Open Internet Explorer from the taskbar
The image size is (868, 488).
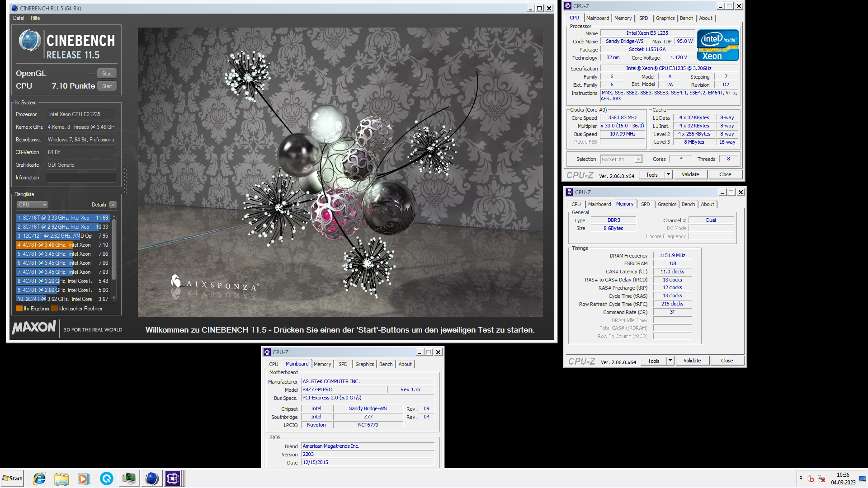click(39, 479)
